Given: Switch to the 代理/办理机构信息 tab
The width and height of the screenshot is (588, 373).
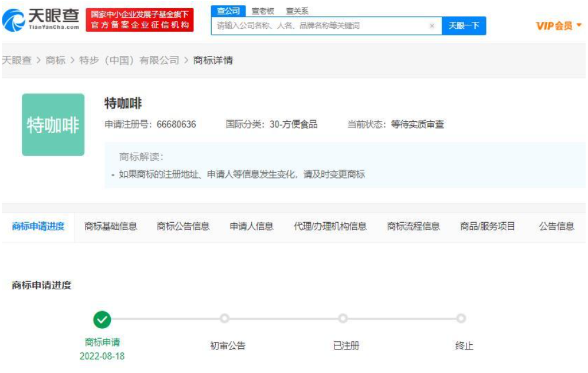Looking at the screenshot, I should [330, 226].
